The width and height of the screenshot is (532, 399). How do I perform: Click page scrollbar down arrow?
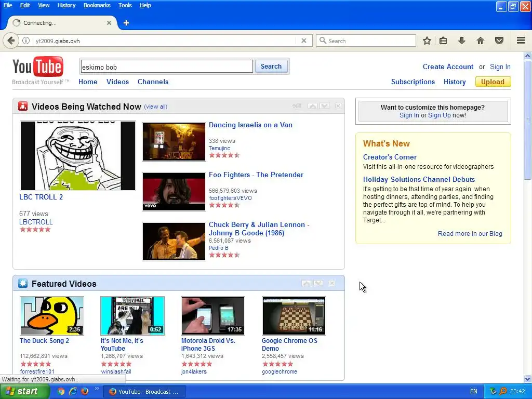[528, 379]
